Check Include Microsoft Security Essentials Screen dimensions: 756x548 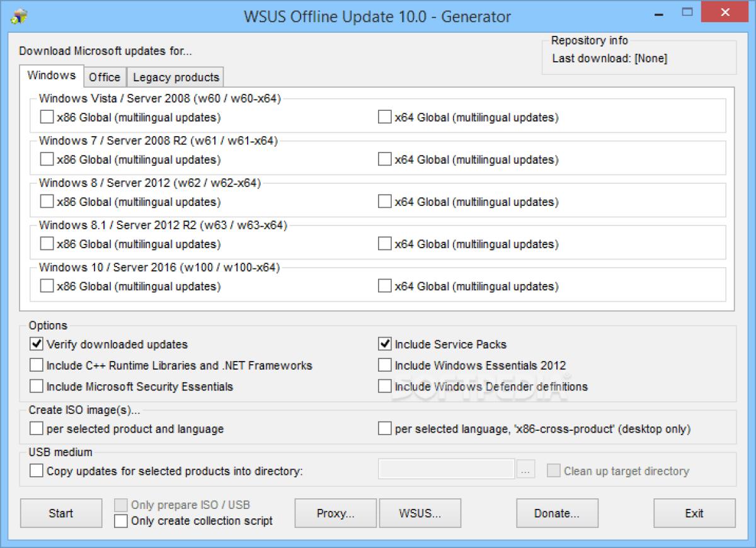point(36,386)
